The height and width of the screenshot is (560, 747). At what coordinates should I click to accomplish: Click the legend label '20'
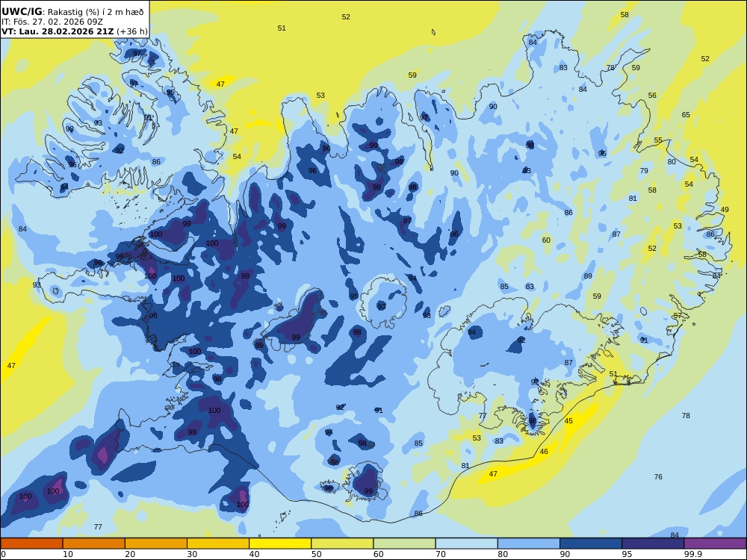[x=130, y=554]
